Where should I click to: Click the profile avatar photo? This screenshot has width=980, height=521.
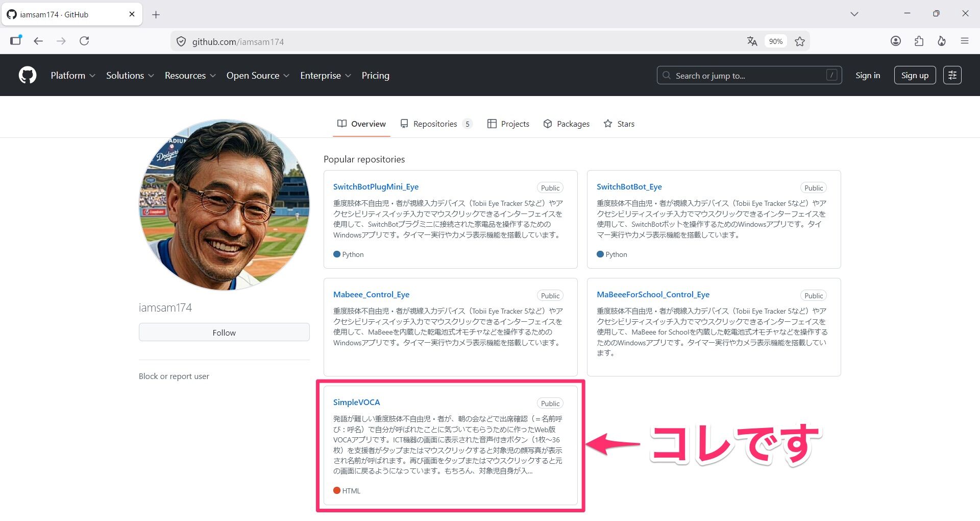click(224, 205)
